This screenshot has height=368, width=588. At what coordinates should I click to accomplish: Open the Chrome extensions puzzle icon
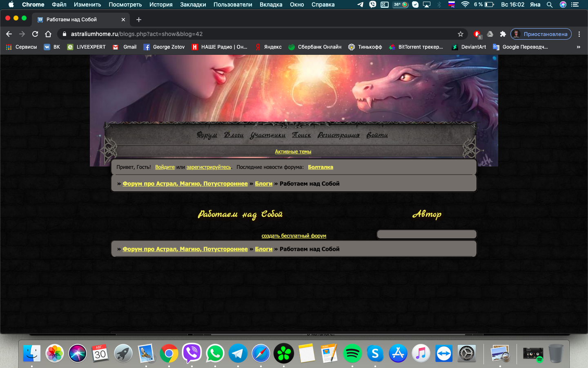(503, 34)
